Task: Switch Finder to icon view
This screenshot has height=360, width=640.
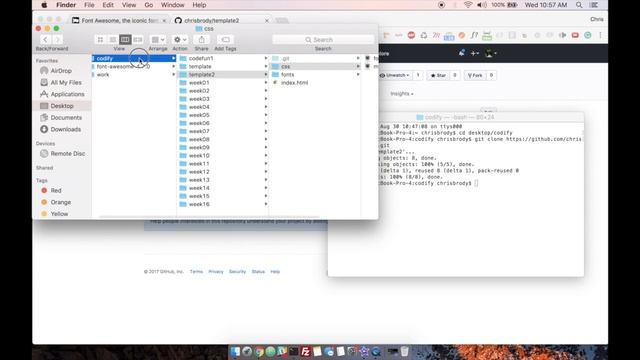Action: (100, 40)
